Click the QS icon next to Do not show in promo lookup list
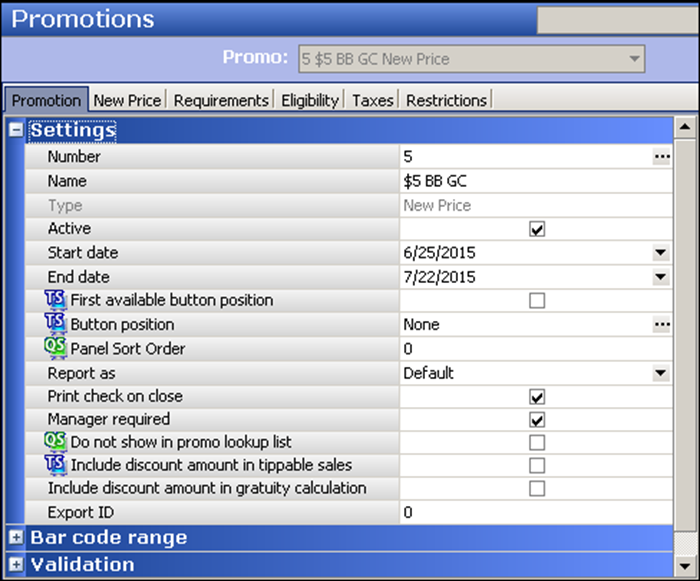700x581 pixels. tap(56, 441)
